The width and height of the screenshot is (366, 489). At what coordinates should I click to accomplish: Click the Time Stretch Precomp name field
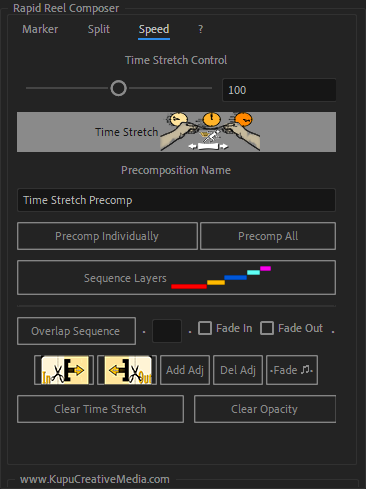click(x=176, y=200)
